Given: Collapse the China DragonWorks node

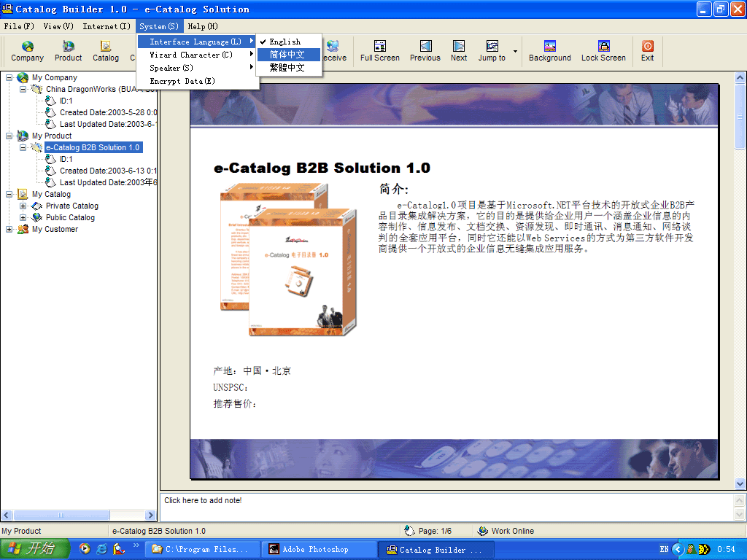Looking at the screenshot, I should pyautogui.click(x=23, y=89).
